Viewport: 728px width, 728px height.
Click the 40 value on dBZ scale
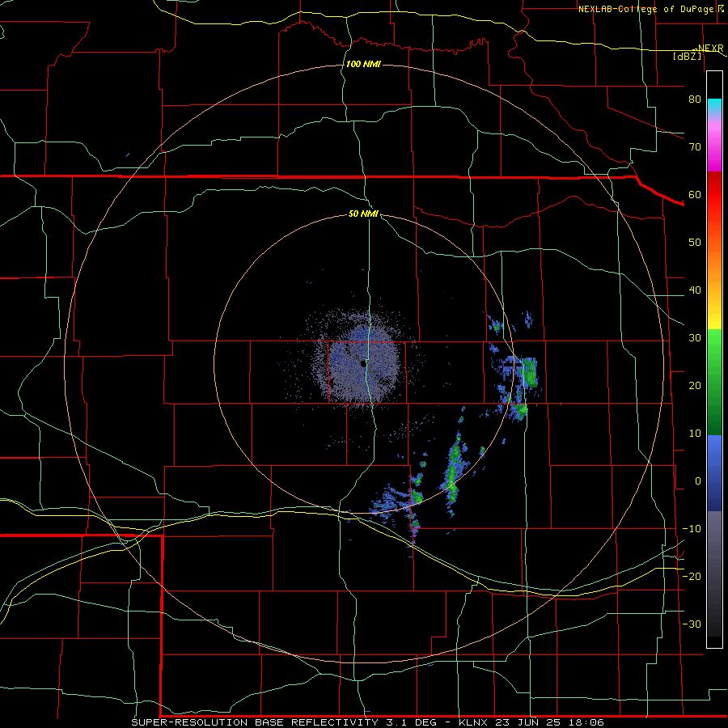click(x=695, y=290)
